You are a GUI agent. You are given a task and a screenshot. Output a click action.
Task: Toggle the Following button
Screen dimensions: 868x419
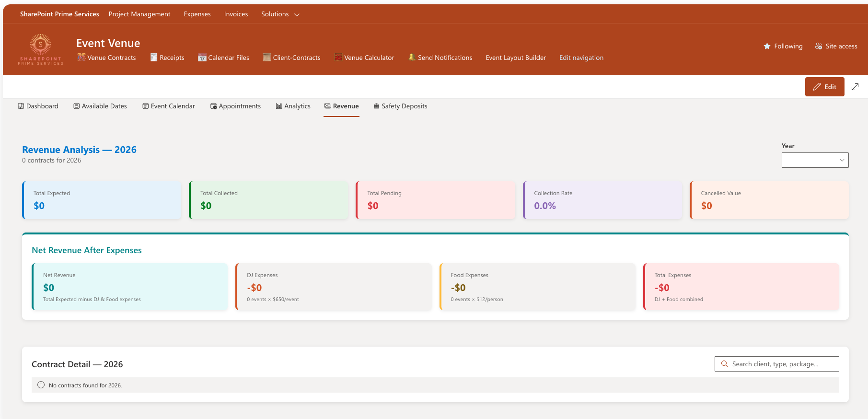point(783,46)
